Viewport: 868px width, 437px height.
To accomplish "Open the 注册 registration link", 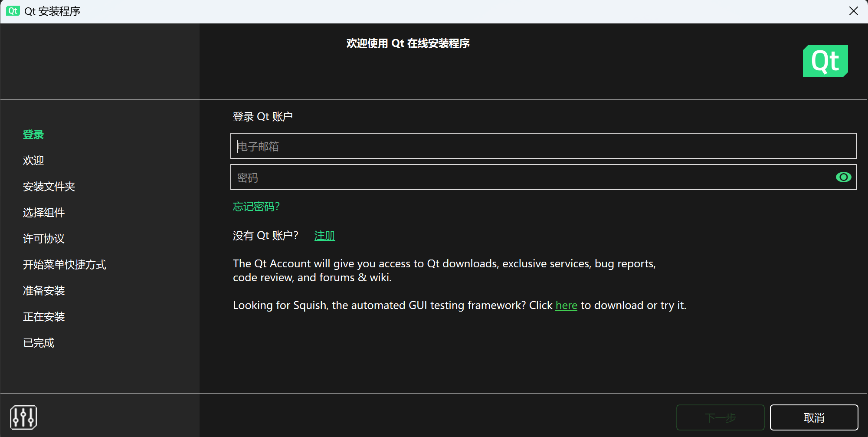I will tap(324, 235).
